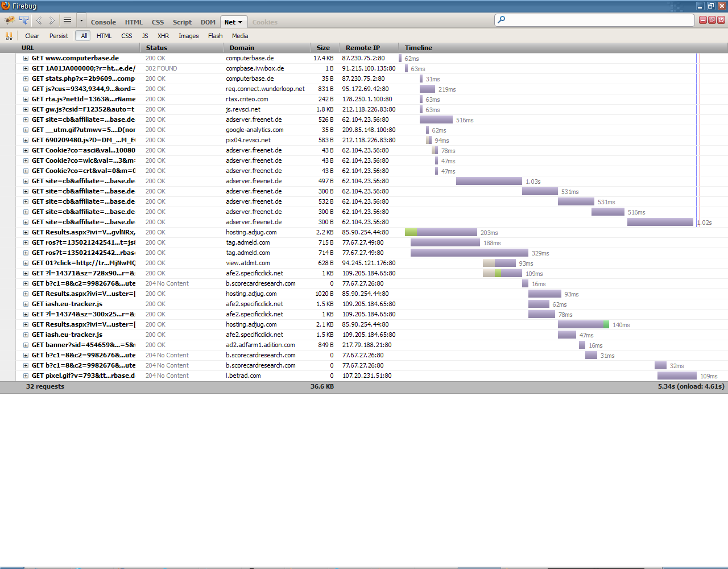The width and height of the screenshot is (728, 569).
Task: Sort by the Domain column header
Action: 267,48
